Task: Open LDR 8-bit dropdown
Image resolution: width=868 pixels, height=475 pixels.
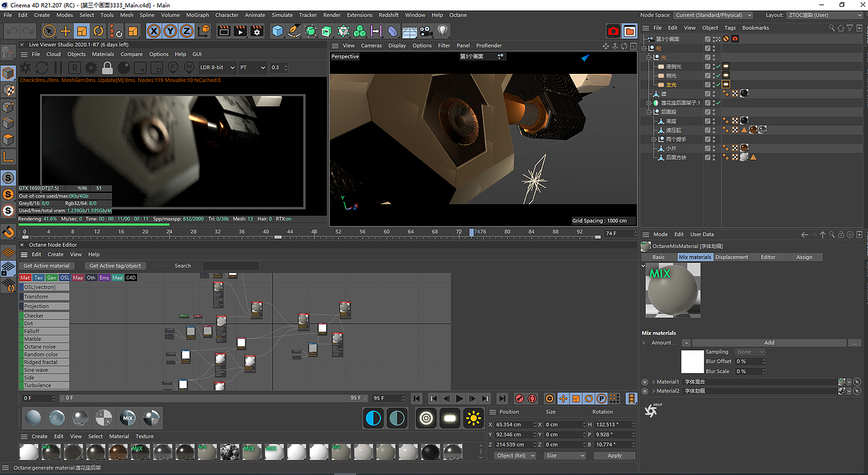Action: [217, 68]
